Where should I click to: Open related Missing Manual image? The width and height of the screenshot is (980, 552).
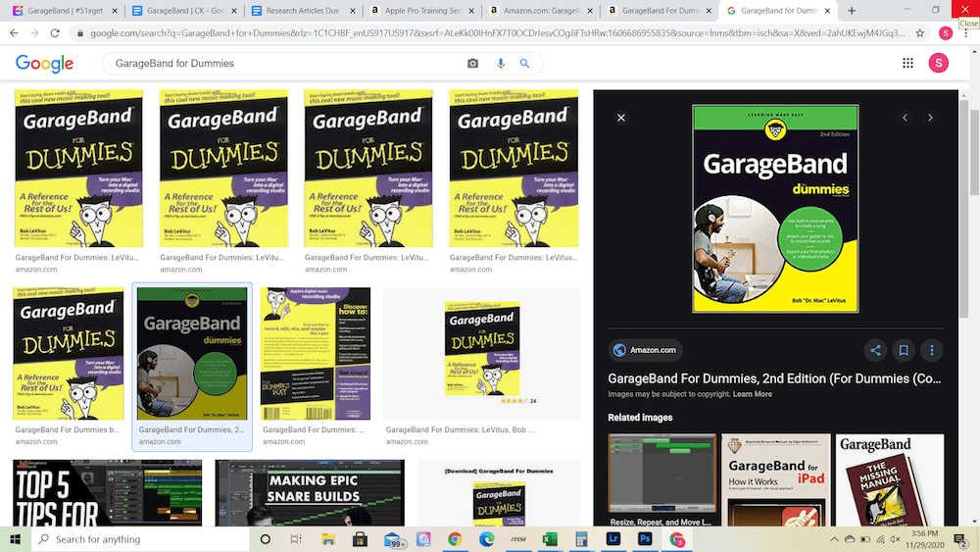(x=890, y=480)
